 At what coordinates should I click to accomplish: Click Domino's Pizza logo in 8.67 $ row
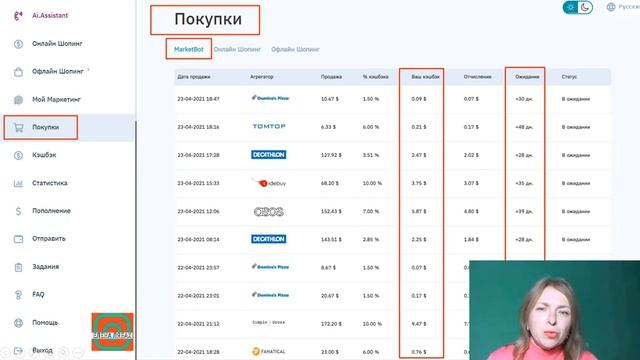click(x=270, y=267)
